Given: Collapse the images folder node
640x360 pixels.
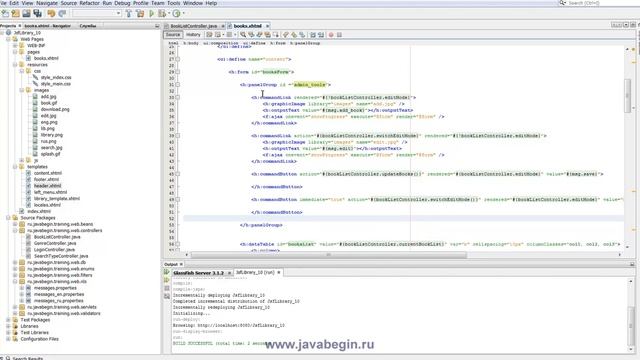Looking at the screenshot, I should click(x=22, y=90).
